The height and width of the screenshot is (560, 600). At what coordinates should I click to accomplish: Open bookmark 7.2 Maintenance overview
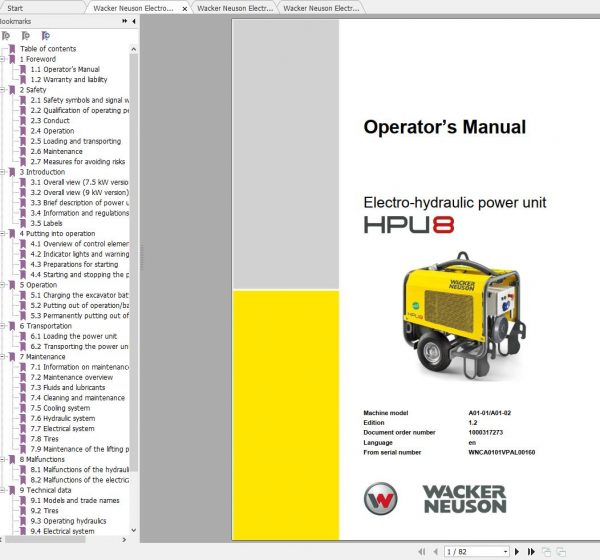click(72, 377)
